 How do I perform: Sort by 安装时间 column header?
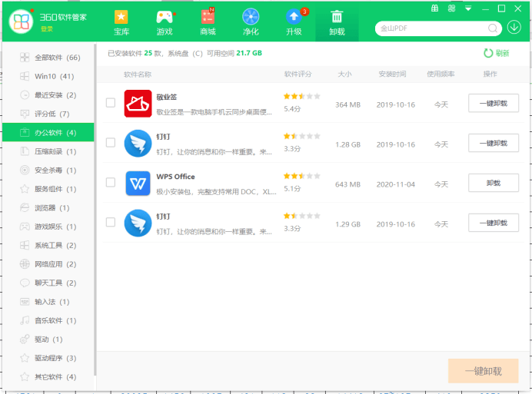tap(392, 74)
